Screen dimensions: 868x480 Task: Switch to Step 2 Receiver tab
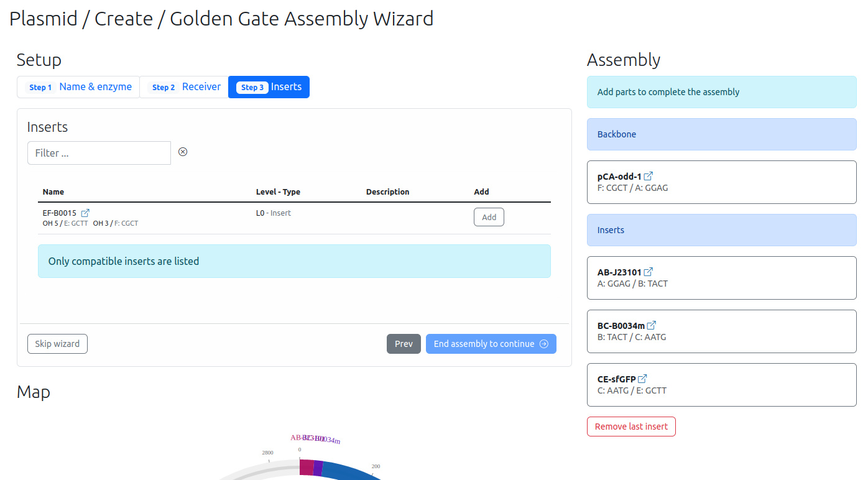pyautogui.click(x=184, y=87)
